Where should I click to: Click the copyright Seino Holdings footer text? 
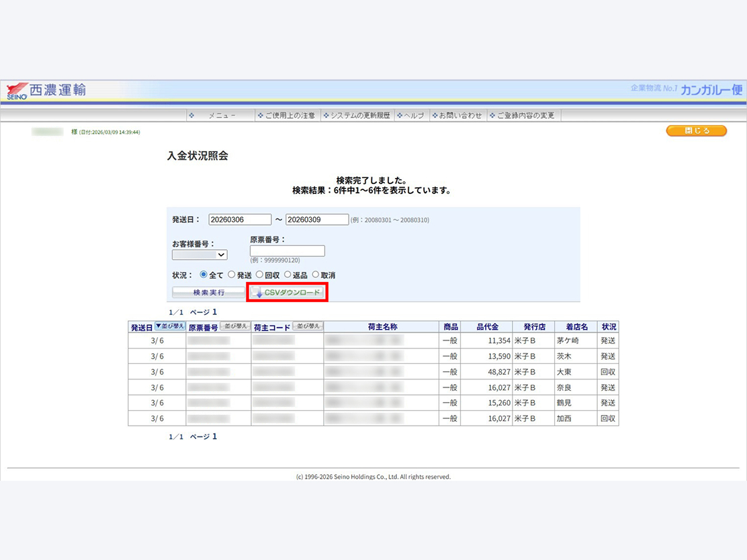pos(373,477)
